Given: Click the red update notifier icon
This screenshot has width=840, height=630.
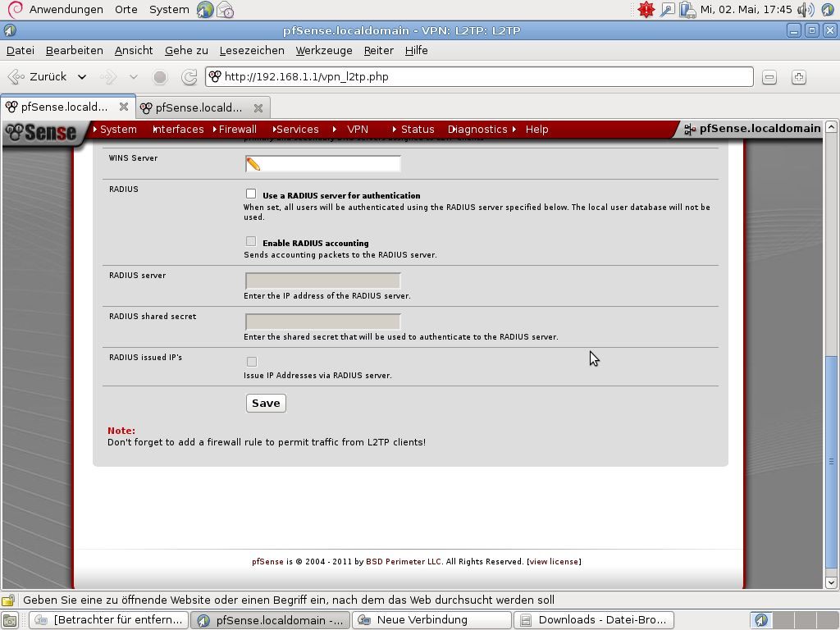Looking at the screenshot, I should click(646, 10).
